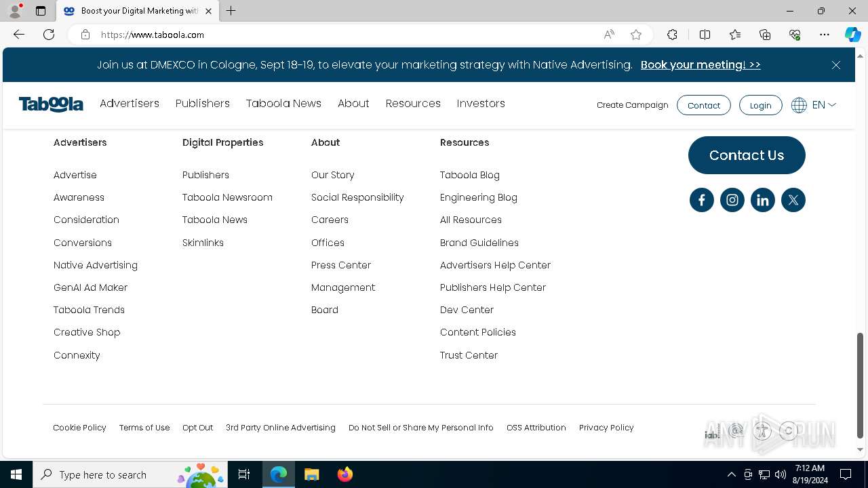This screenshot has height=488, width=868.
Task: Open Taboola Newsroom link
Action: (227, 197)
